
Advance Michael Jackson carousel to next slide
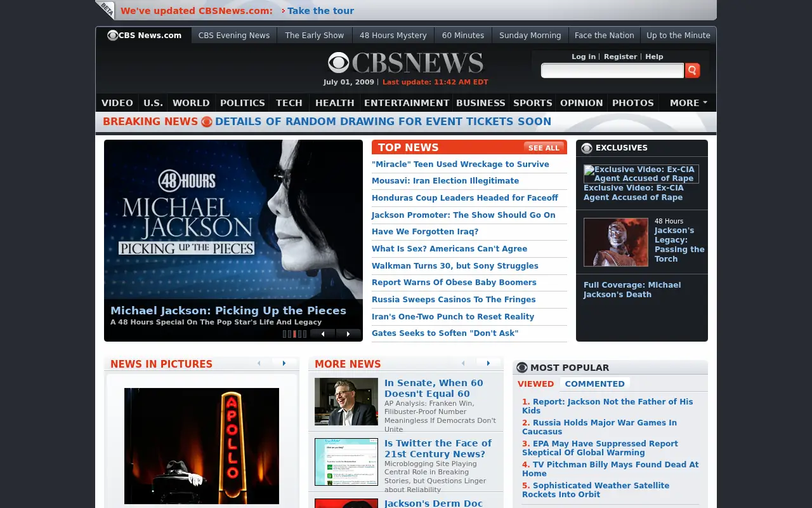tap(348, 334)
